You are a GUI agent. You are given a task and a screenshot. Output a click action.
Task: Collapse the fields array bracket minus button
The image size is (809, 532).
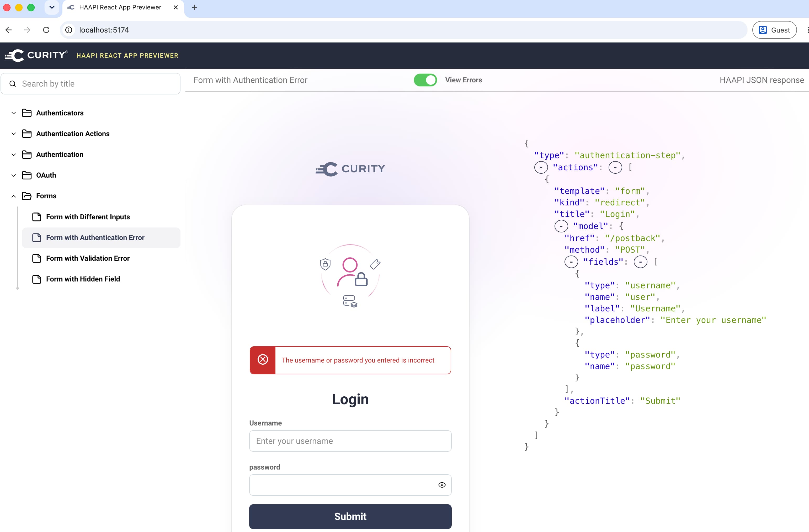(x=640, y=262)
